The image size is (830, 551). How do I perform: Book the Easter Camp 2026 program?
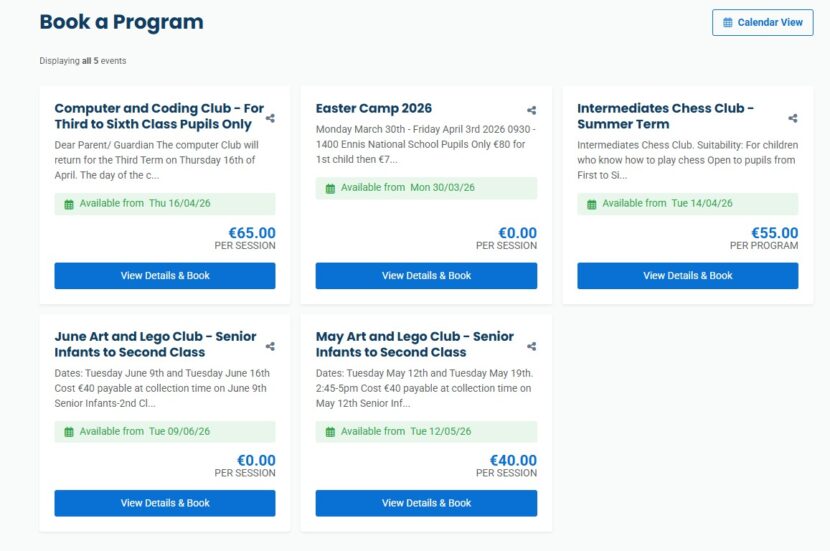pyautogui.click(x=426, y=276)
